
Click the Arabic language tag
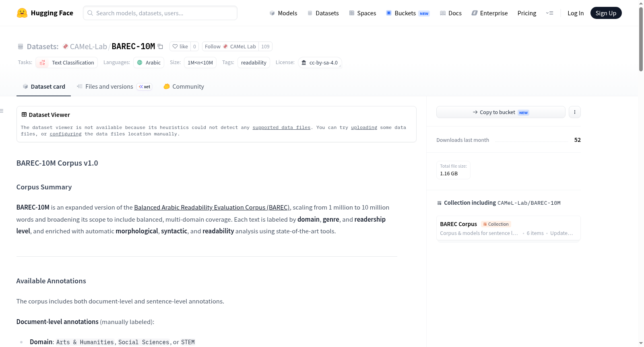point(149,62)
